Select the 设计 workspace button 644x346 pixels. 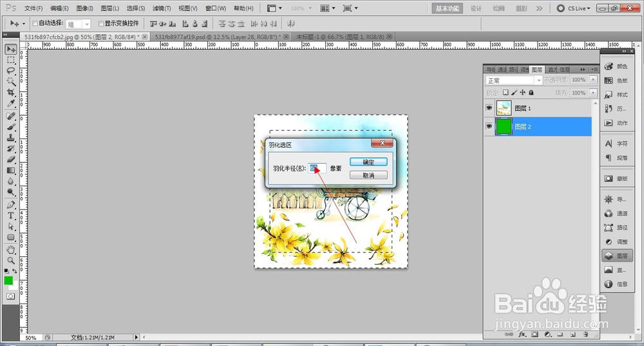point(476,8)
